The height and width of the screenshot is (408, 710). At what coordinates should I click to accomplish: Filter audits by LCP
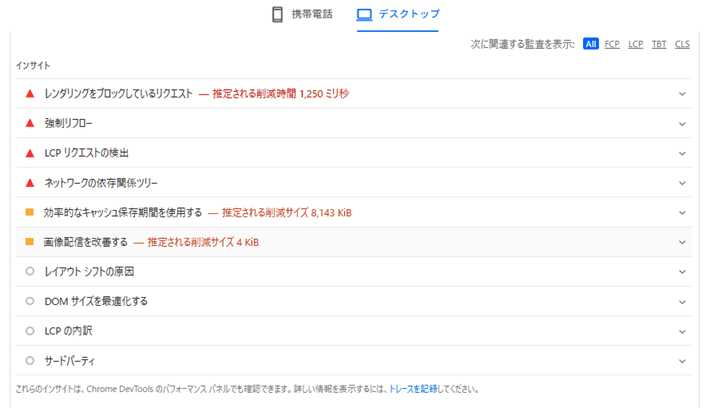[x=635, y=44]
